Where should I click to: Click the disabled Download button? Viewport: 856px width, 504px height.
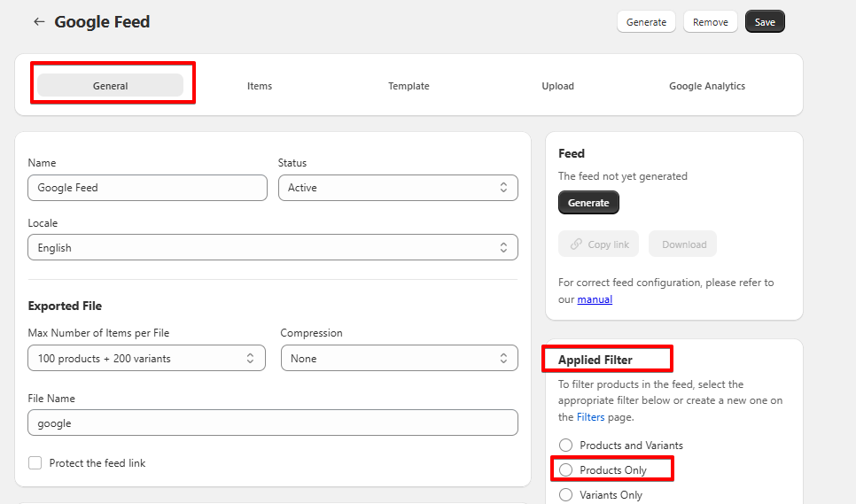pyautogui.click(x=683, y=244)
